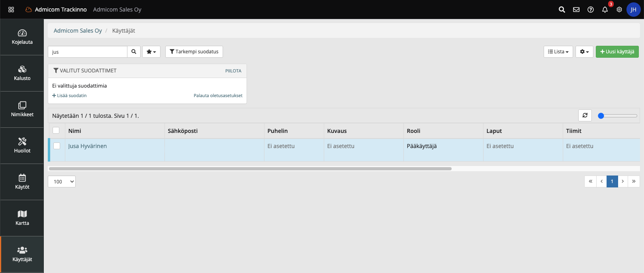This screenshot has height=273, width=644.
Task: Open Huollot in sidebar
Action: coord(22,146)
